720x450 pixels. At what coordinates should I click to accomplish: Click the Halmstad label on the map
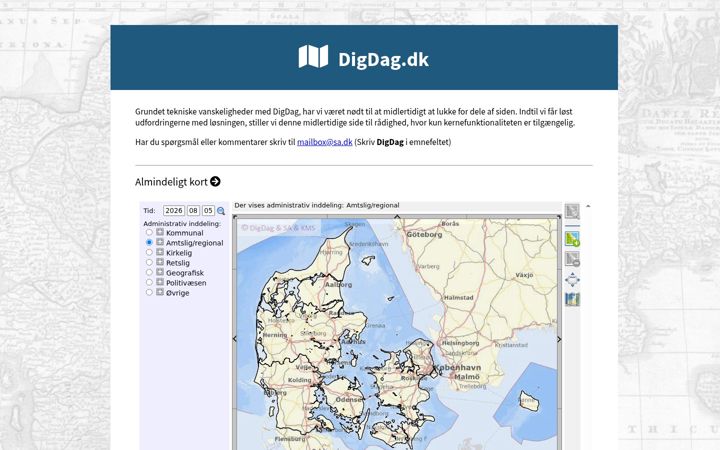pos(458,298)
